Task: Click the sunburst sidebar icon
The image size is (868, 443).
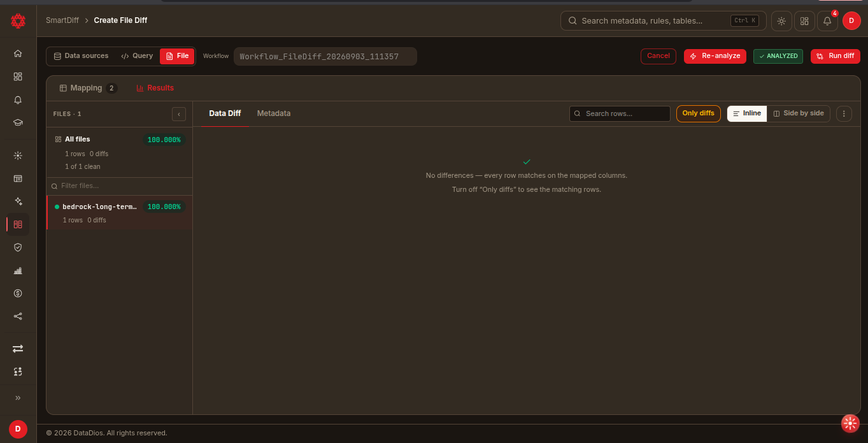Action: click(x=18, y=156)
